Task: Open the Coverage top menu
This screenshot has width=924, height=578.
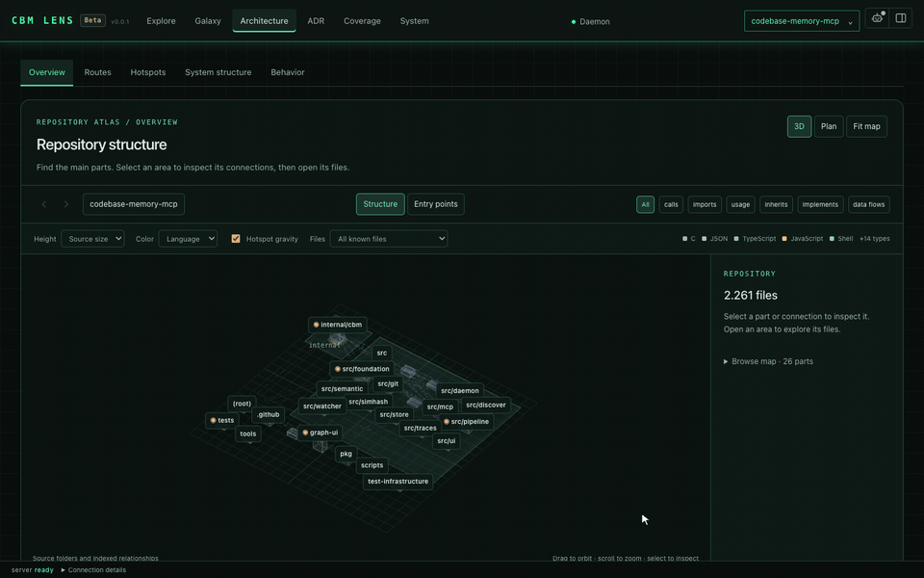Action: pos(362,20)
